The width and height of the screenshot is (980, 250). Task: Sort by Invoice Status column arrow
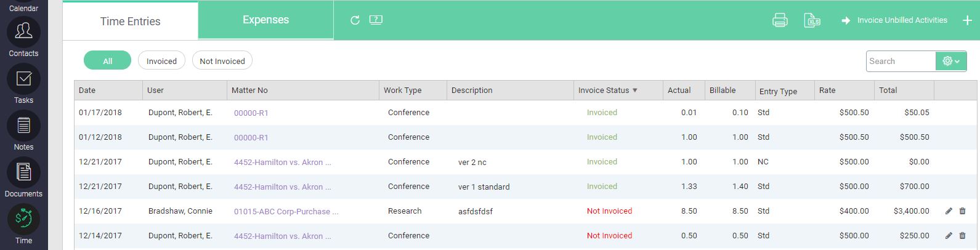coord(634,91)
